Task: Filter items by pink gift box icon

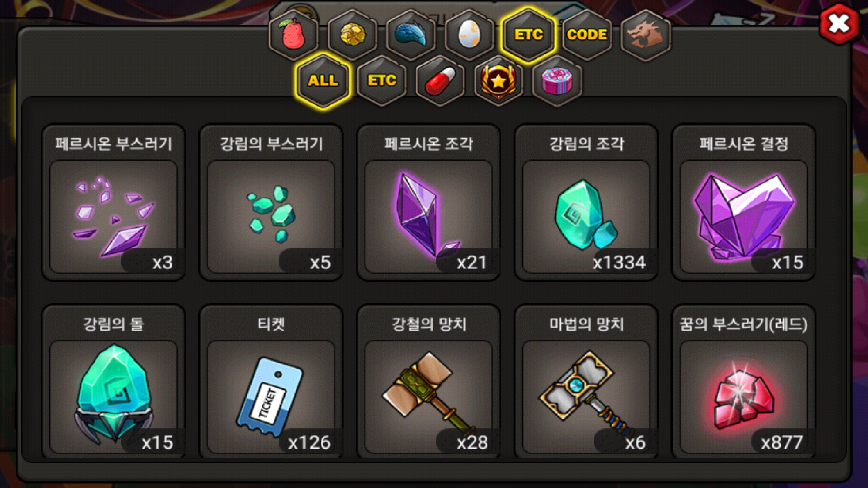Action: click(557, 81)
